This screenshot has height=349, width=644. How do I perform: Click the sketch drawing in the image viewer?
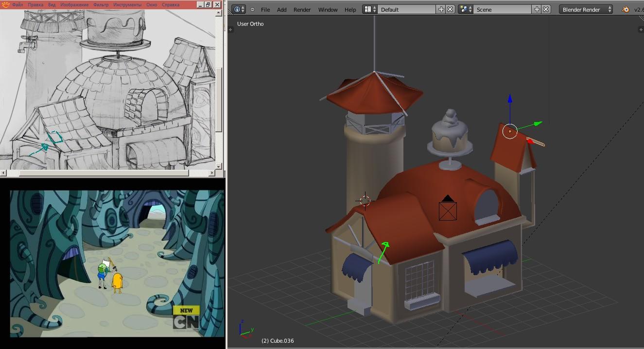[107, 89]
